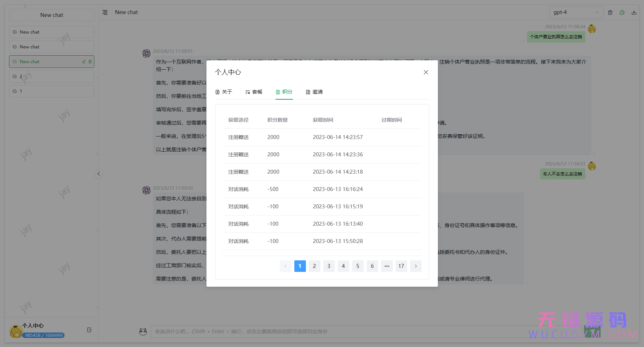Click the trash icon to clear the chat
The height and width of the screenshot is (347, 644).
tap(610, 12)
